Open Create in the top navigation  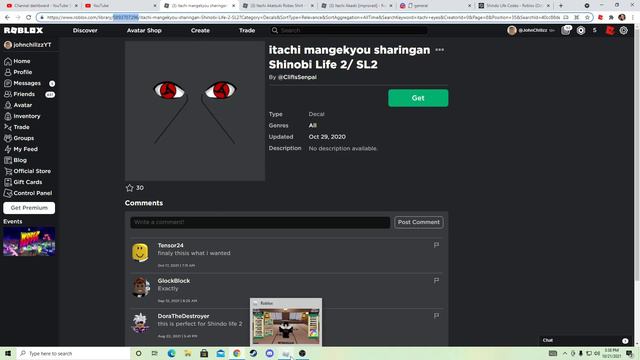pyautogui.click(x=200, y=31)
